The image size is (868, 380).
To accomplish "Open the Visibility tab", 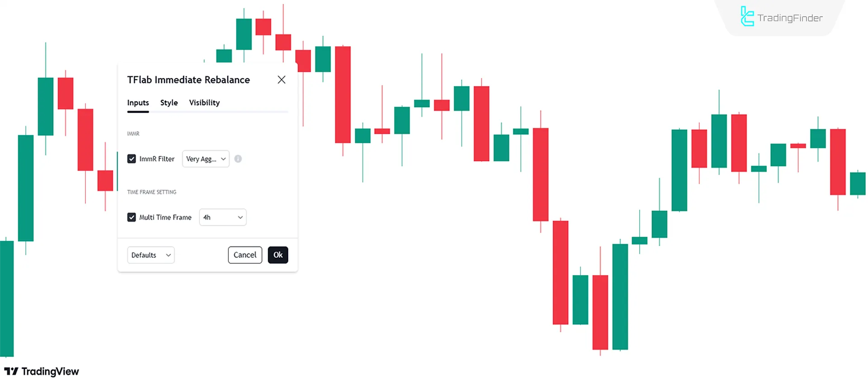I will [x=204, y=103].
